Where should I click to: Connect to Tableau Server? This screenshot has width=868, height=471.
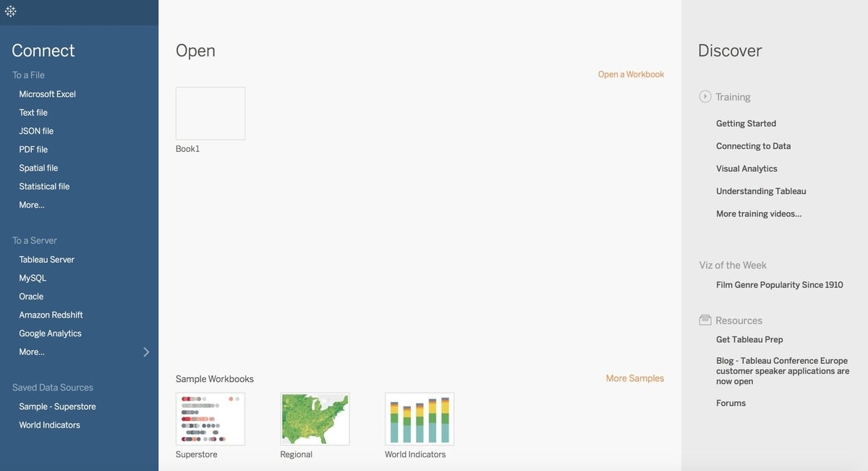click(46, 259)
